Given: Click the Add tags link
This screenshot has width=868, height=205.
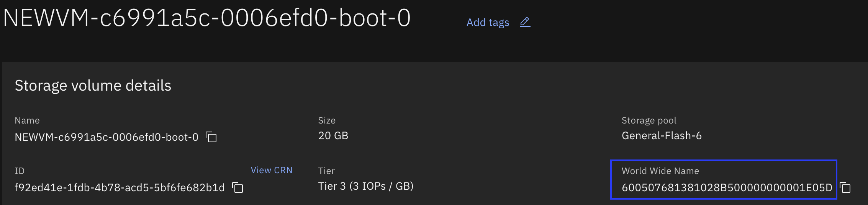Looking at the screenshot, I should (488, 23).
